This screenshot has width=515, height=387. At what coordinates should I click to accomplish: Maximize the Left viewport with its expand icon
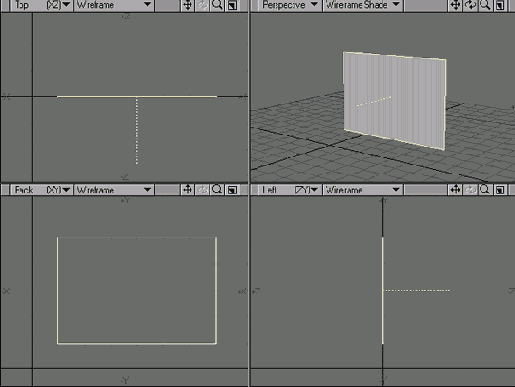click(500, 190)
